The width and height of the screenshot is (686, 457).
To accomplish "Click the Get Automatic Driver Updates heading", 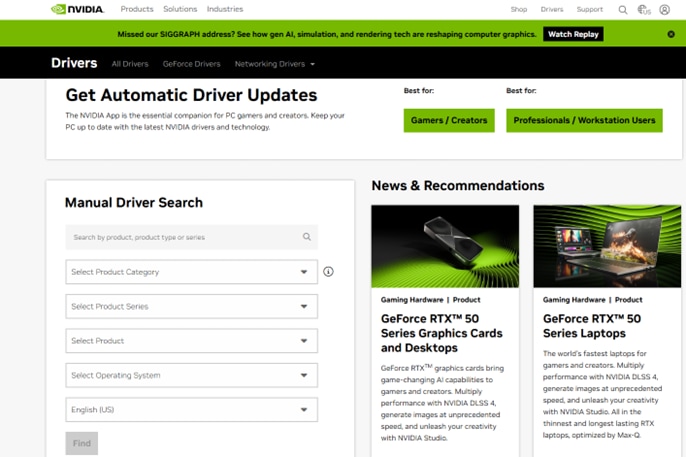I will tap(191, 95).
